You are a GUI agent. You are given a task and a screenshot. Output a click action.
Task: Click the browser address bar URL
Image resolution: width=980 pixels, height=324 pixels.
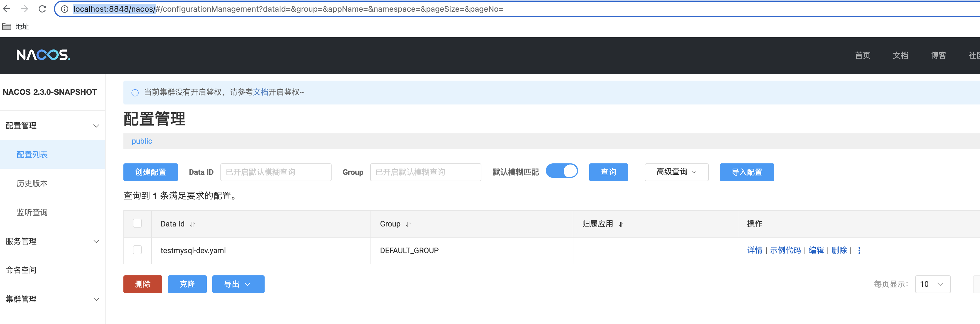click(288, 9)
